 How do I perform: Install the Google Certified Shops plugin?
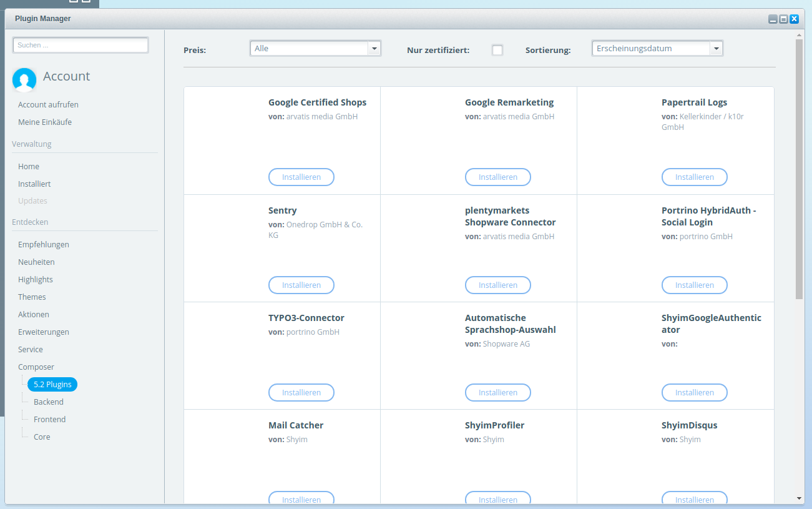[x=301, y=177]
